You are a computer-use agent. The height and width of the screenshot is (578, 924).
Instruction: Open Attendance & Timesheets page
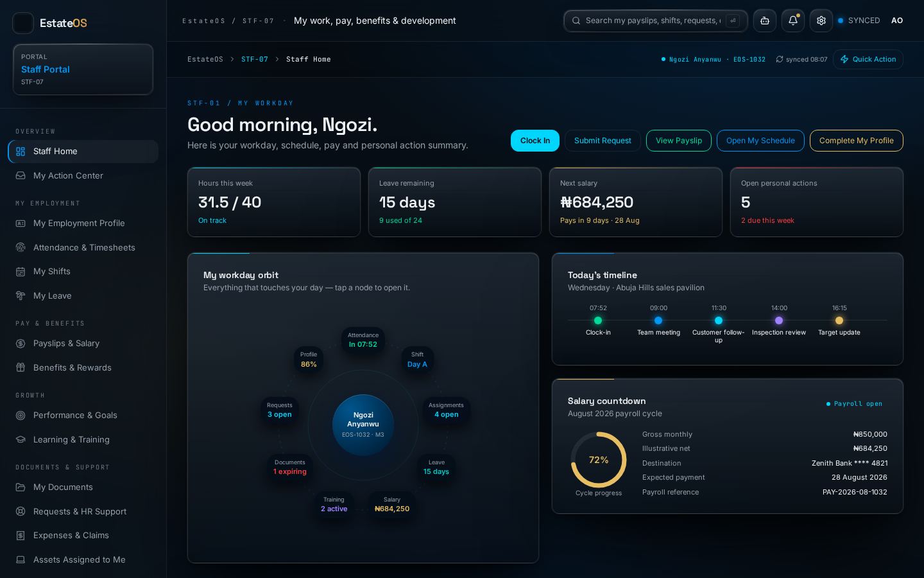click(x=83, y=247)
